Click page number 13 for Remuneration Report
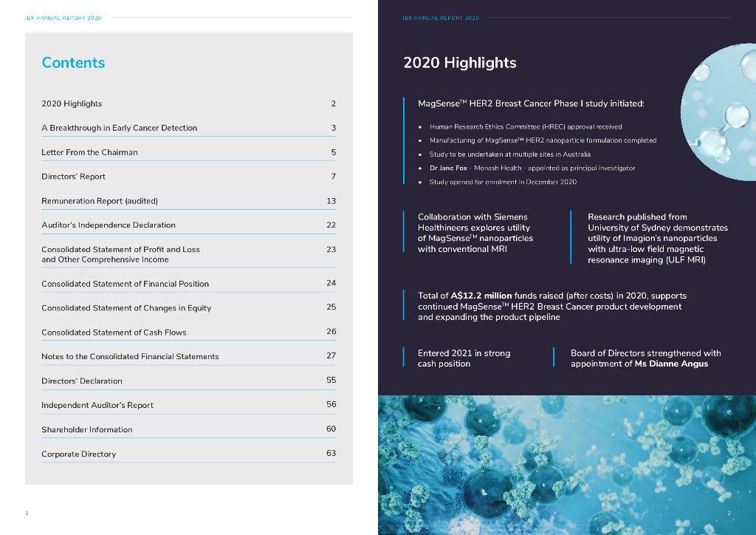 (331, 201)
